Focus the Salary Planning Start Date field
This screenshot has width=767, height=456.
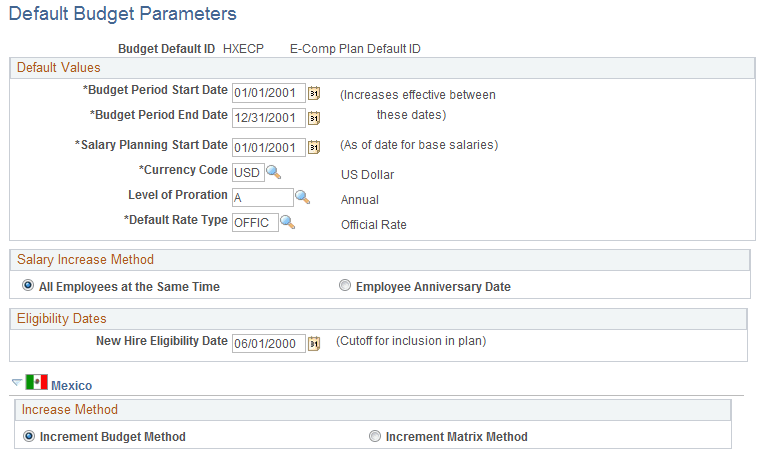pos(268,148)
